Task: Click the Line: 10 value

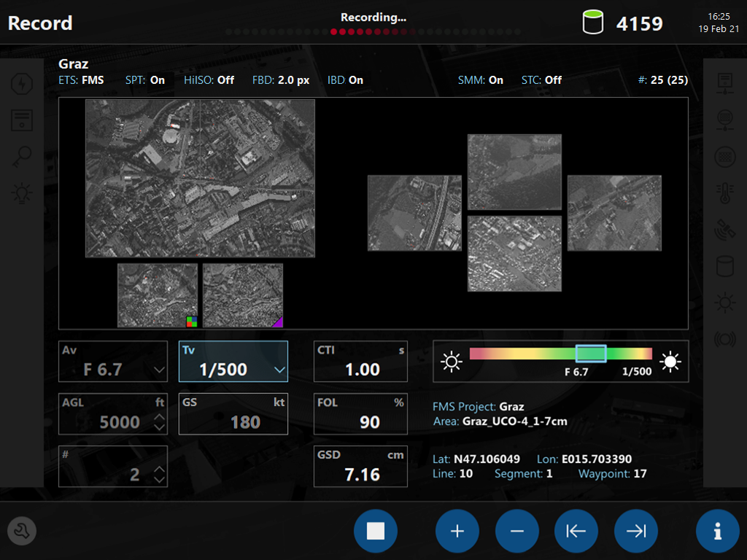Action: 452,474
